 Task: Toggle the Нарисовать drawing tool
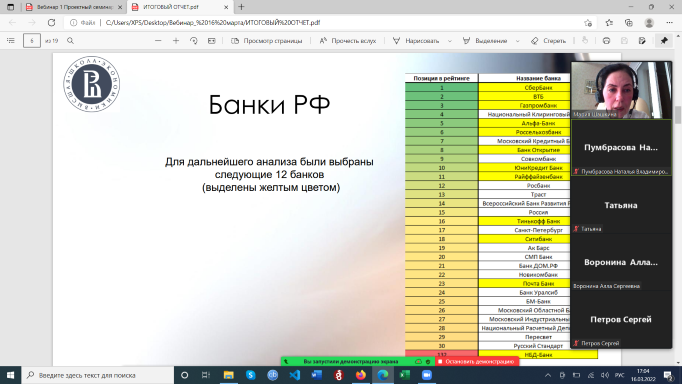[x=416, y=40]
